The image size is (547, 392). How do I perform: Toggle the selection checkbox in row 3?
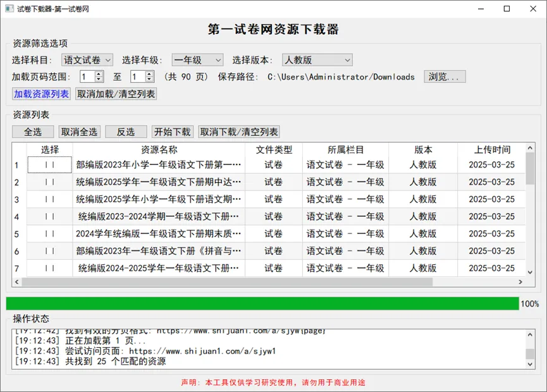[49, 199]
